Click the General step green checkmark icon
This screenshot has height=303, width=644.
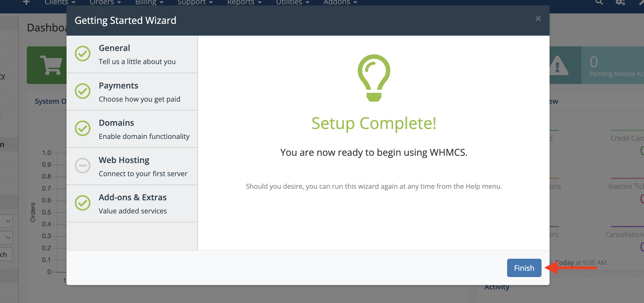(83, 54)
